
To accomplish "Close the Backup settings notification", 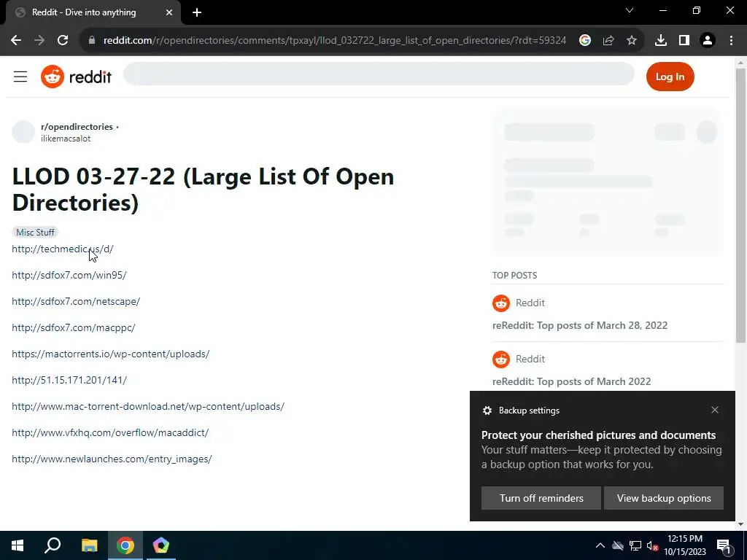I will pos(715,410).
